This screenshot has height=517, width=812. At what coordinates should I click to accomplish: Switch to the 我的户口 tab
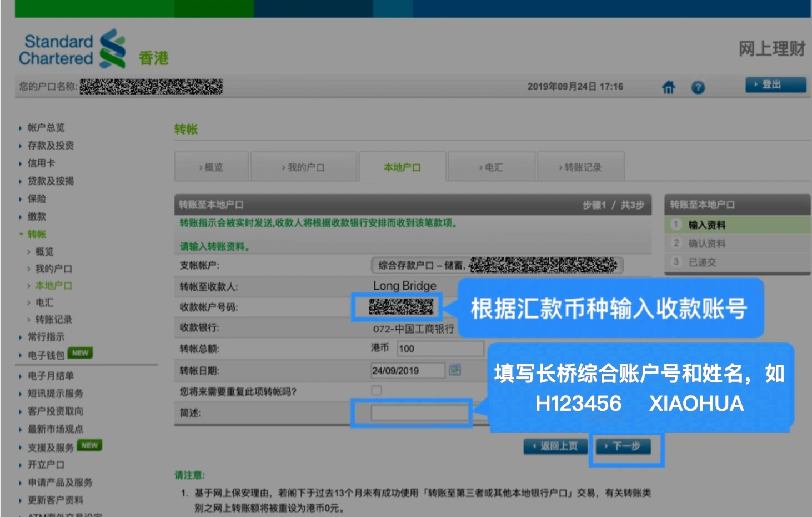coord(303,167)
